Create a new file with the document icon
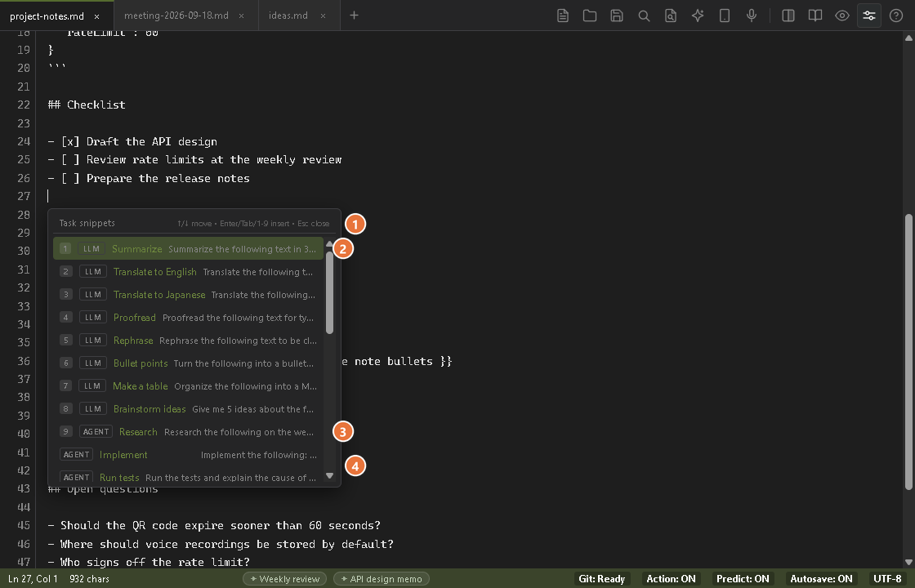Screen dimensions: 915x588 563,16
